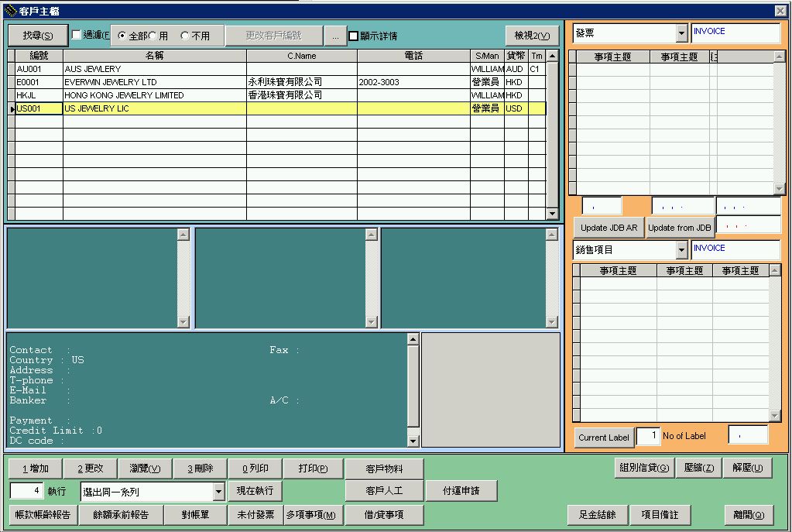Open 客戶人工 customer labour
Screen dimensions: 792x532
(x=384, y=491)
